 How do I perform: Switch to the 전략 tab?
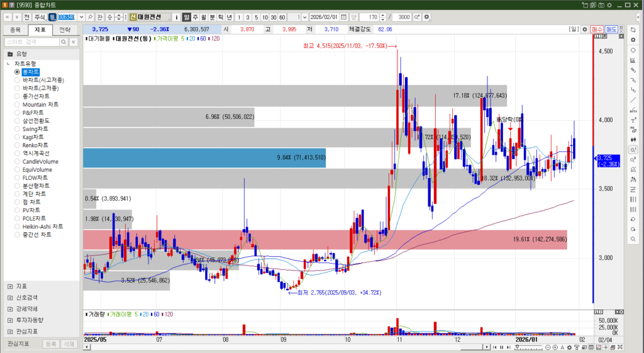click(65, 30)
